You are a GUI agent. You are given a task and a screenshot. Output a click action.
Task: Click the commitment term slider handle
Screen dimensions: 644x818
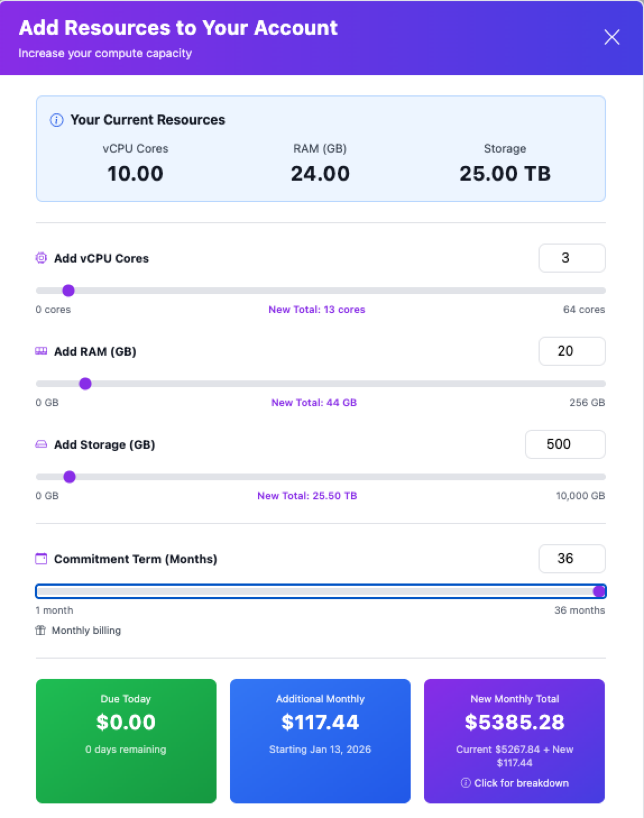[x=600, y=591]
